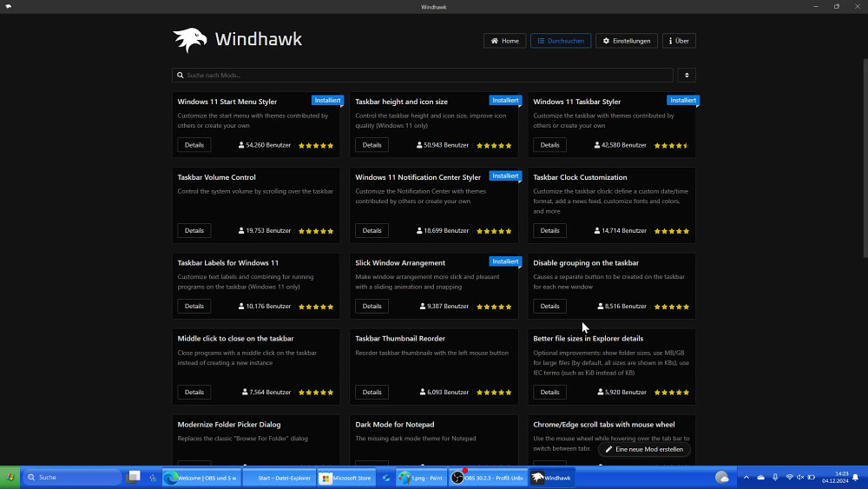This screenshot has height=489, width=868.
Task: Open Details for Middle click to close
Action: coord(194,392)
